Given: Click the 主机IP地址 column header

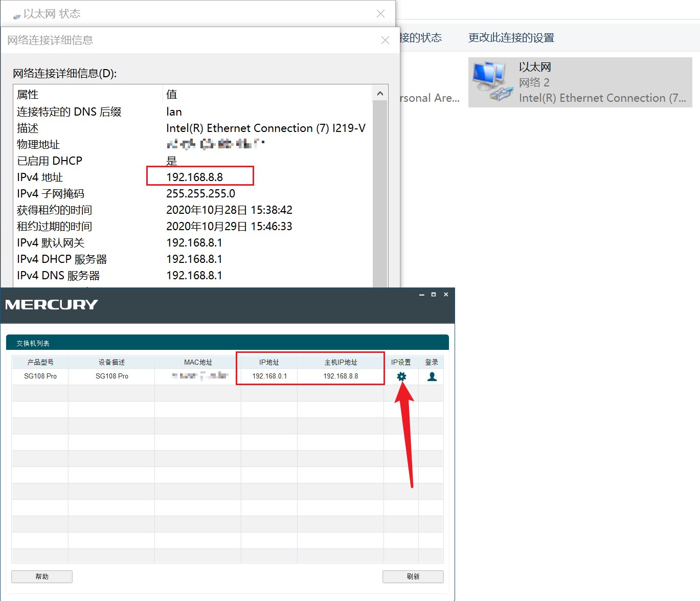Looking at the screenshot, I should 340,362.
